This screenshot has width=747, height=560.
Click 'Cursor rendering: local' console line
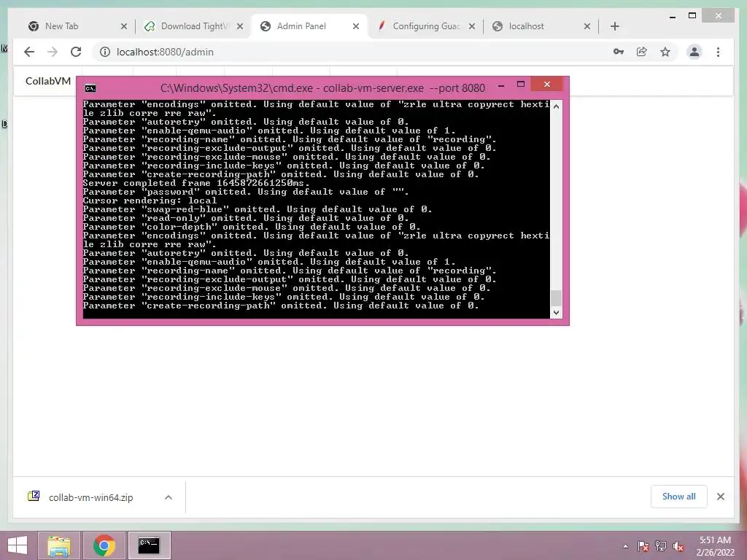[150, 201]
